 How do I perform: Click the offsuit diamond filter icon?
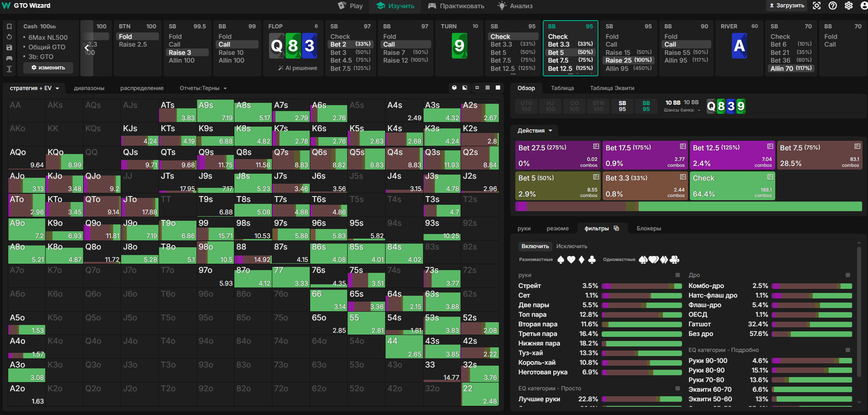point(582,260)
